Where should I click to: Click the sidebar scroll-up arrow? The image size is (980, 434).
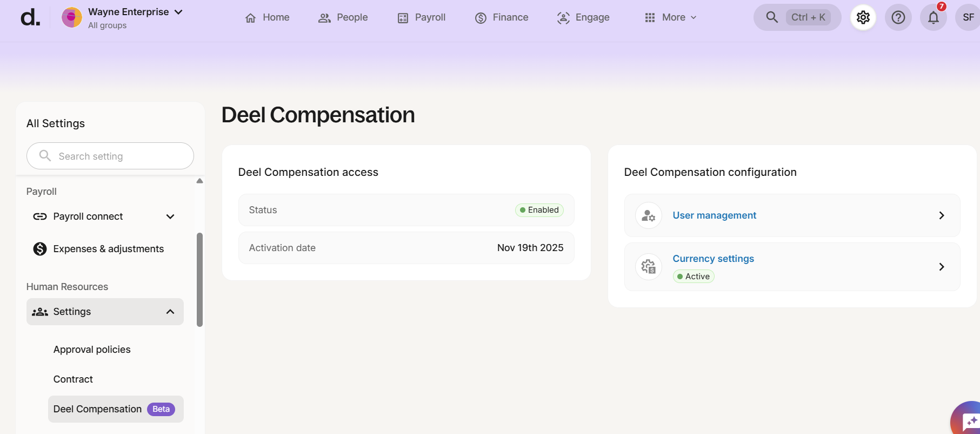(x=199, y=181)
